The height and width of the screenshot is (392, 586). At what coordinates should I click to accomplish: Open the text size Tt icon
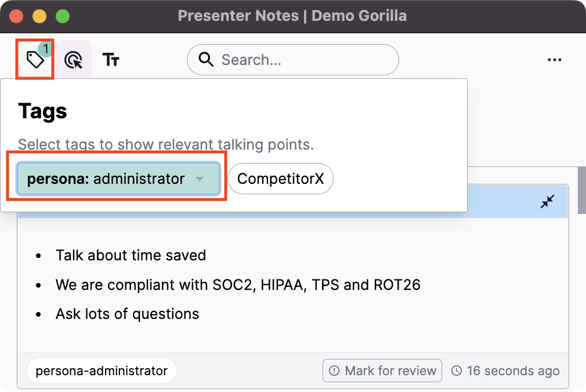111,60
